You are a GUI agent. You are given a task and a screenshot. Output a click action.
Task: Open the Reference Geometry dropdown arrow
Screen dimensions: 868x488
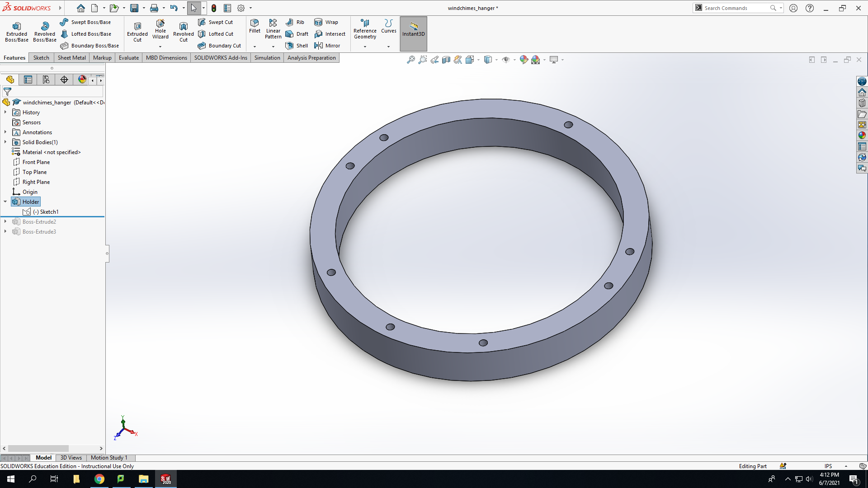coord(365,47)
